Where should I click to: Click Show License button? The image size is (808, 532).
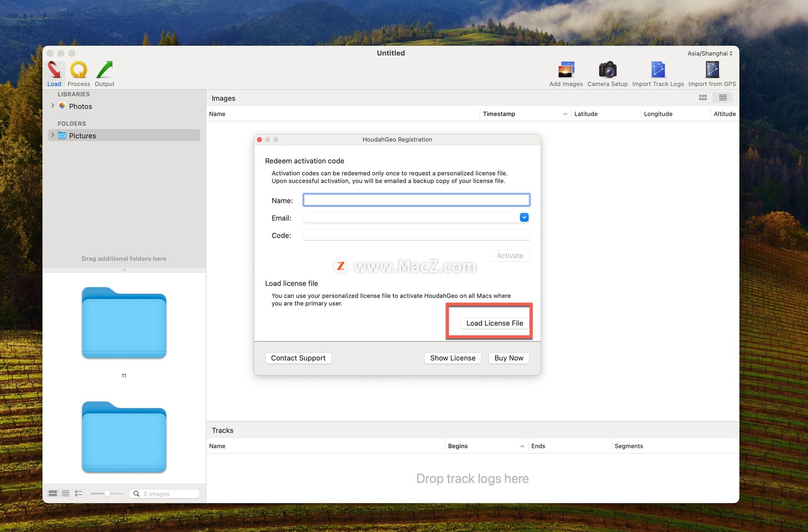452,358
